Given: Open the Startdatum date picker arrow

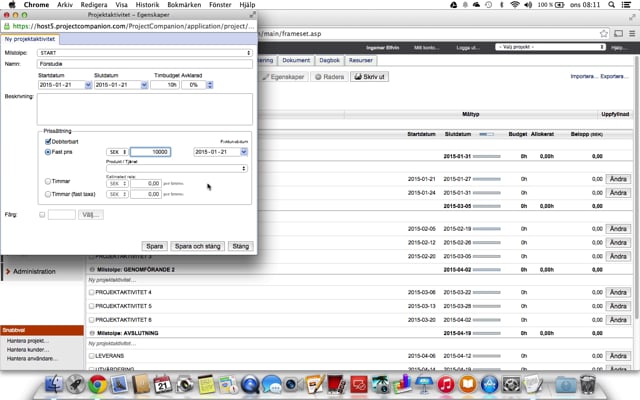Looking at the screenshot, I should (x=88, y=85).
